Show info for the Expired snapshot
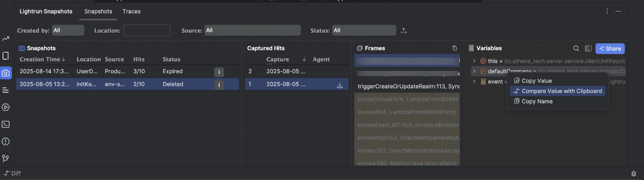 [x=219, y=72]
